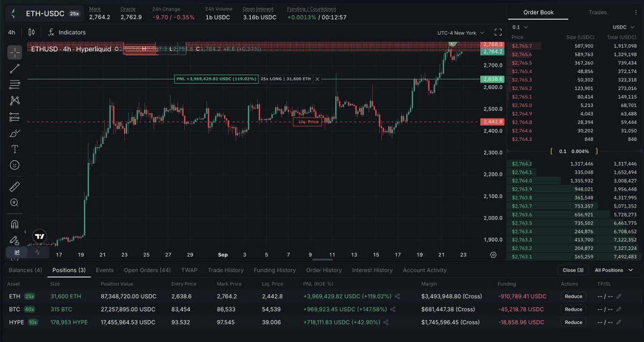This screenshot has width=644, height=342.
Task: Open the Fibonacci retracement tool
Action: tap(14, 84)
